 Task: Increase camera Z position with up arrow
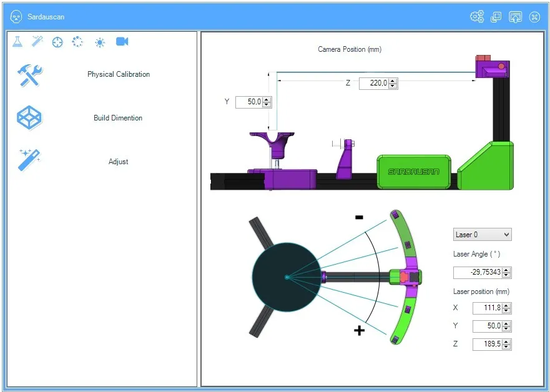393,81
